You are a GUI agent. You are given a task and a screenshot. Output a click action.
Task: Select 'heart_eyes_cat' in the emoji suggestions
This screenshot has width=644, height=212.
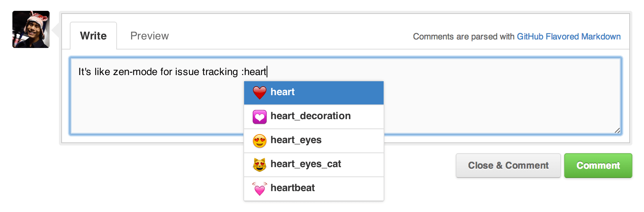click(x=306, y=164)
